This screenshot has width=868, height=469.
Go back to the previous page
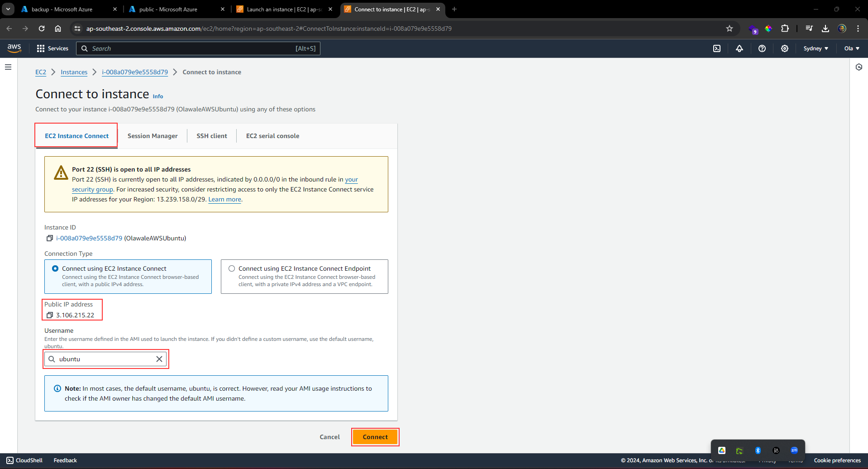[x=9, y=29]
